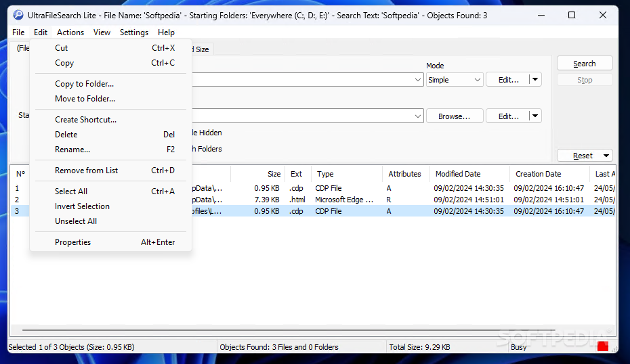Click 'Objects Found: 3 Files' status text

(279, 347)
